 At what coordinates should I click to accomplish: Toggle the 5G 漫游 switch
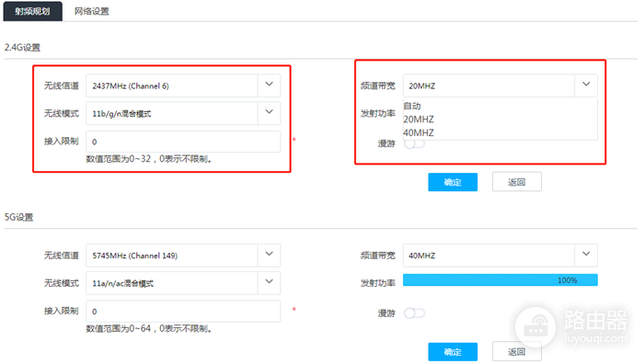pyautogui.click(x=414, y=313)
